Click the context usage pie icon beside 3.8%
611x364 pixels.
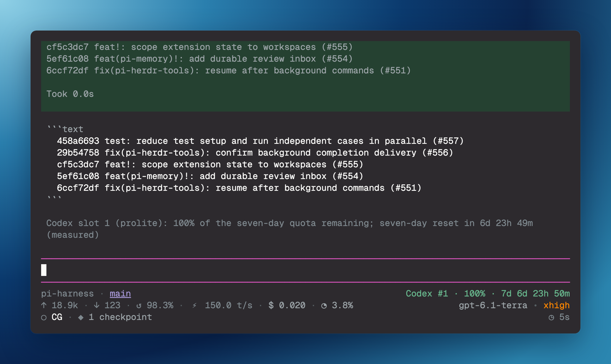(324, 306)
